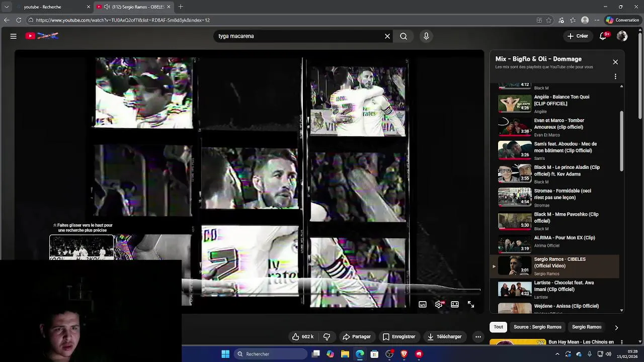Open the Edge profile icon

[585, 20]
